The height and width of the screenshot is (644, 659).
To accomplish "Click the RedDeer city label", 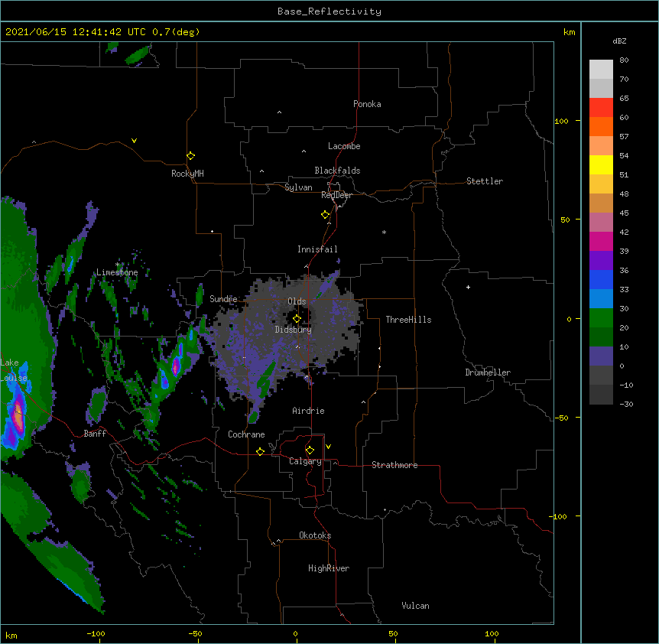I will click(336, 195).
